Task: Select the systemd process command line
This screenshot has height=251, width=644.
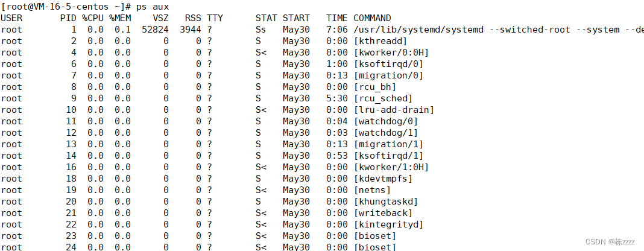Action: [x=498, y=30]
